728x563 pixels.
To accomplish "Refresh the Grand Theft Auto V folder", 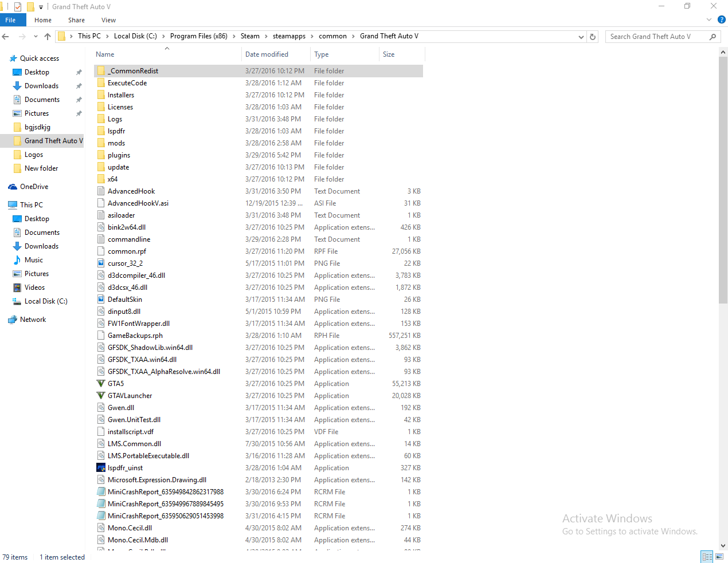I will click(593, 37).
